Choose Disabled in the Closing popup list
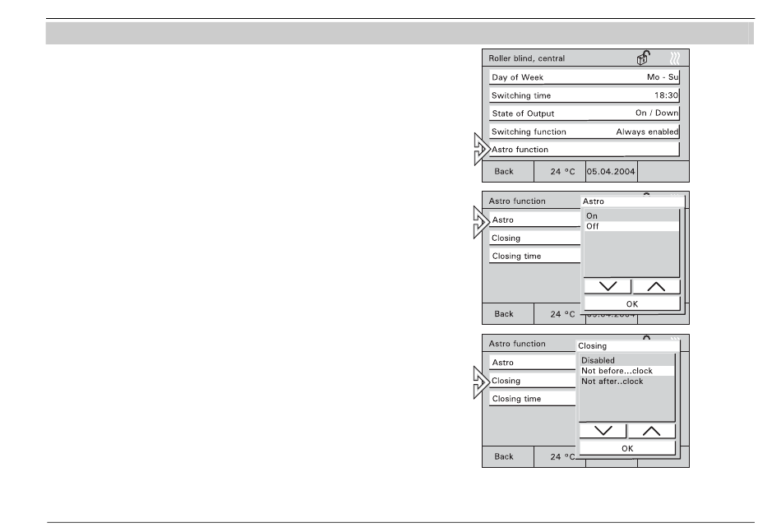Image resolution: width=781 pixels, height=532 pixels. (x=627, y=360)
